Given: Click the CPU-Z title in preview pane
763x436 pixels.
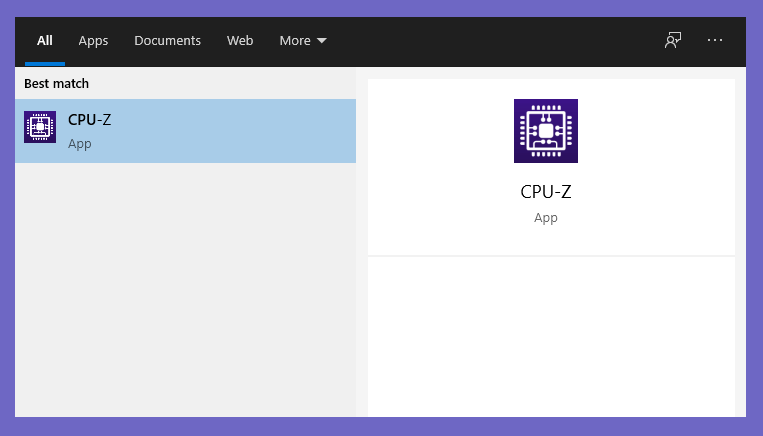Looking at the screenshot, I should click(546, 192).
